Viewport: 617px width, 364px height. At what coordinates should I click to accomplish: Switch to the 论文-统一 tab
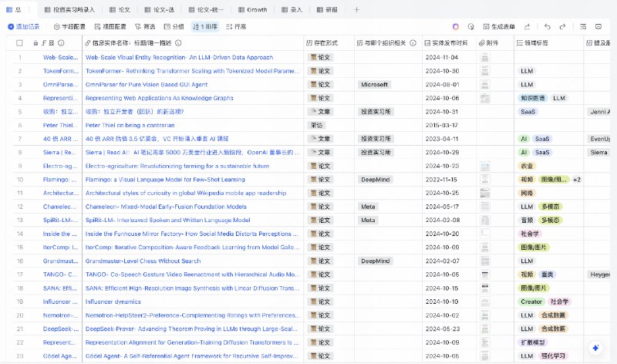point(206,9)
